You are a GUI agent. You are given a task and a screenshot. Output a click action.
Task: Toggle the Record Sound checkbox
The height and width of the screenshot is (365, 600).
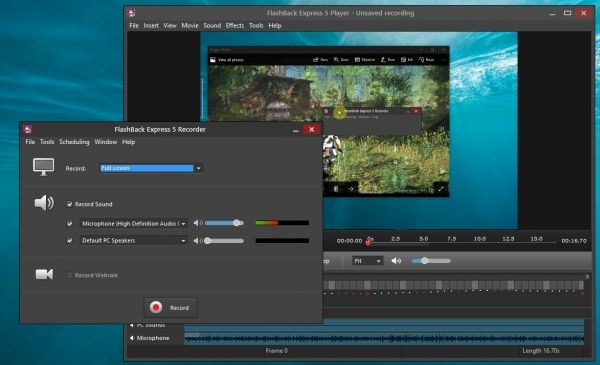coord(69,204)
